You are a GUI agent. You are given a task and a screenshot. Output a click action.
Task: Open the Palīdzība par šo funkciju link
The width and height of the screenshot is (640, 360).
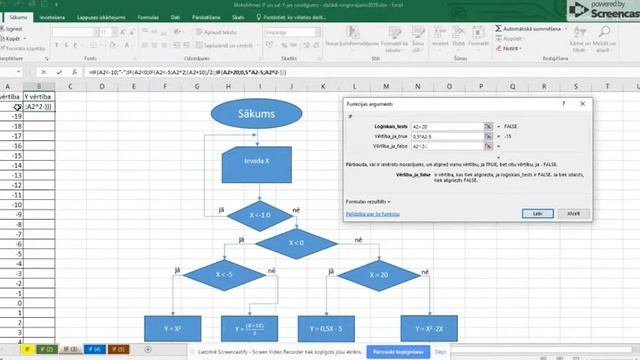373,214
